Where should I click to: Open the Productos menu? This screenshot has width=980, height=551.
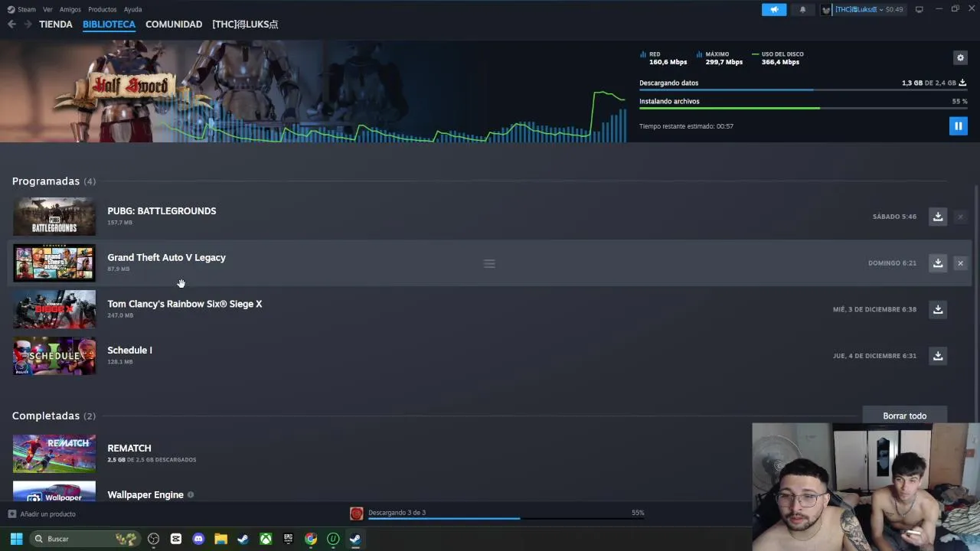tap(102, 9)
